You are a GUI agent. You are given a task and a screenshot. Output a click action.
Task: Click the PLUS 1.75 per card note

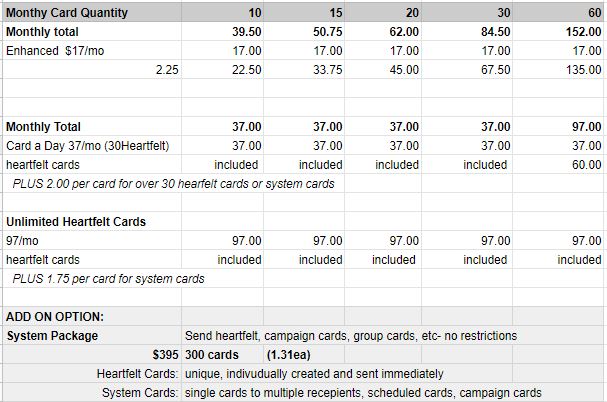coord(108,278)
